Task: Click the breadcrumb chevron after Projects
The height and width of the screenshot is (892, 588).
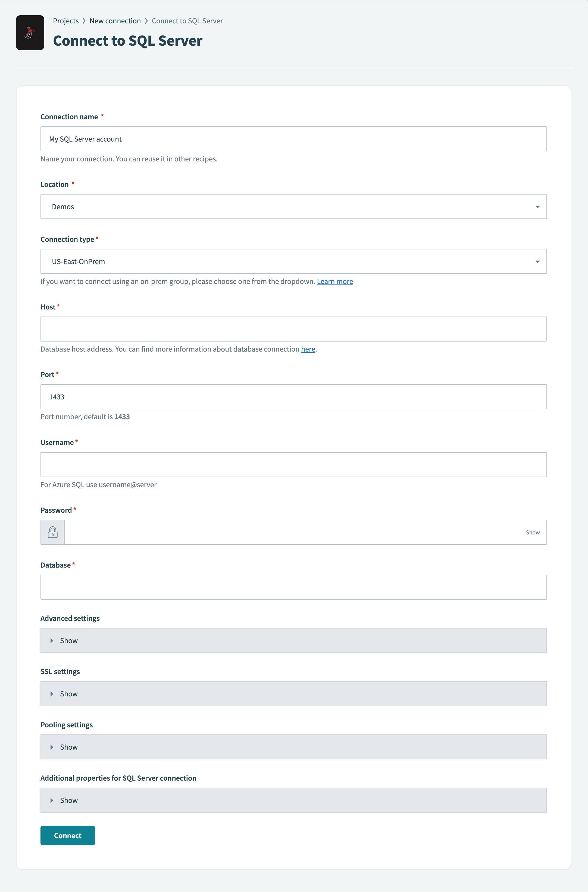Action: (84, 21)
